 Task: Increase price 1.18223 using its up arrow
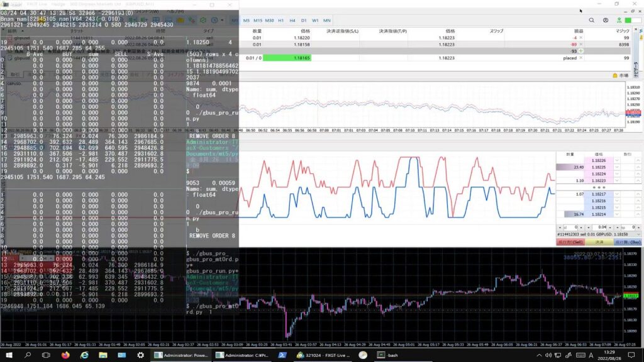(637, 180)
